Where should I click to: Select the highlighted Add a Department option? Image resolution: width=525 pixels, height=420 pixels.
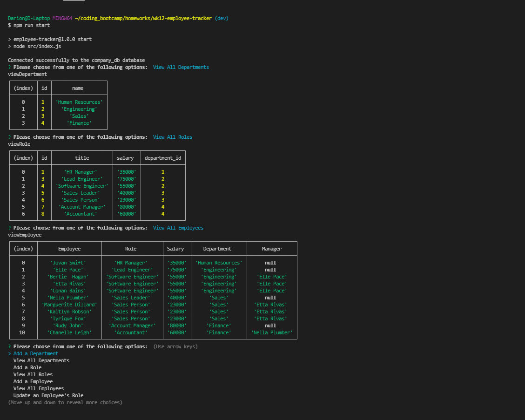35,353
